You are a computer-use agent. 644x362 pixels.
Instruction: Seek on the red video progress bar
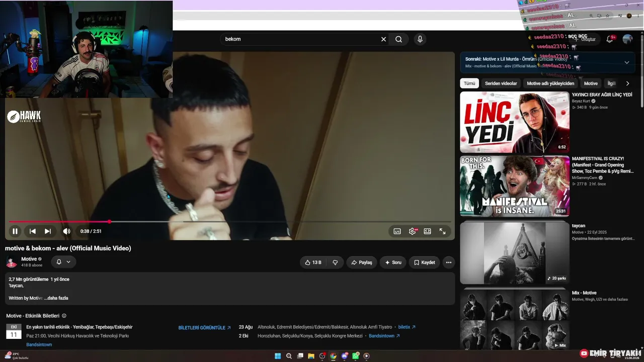tap(230, 222)
